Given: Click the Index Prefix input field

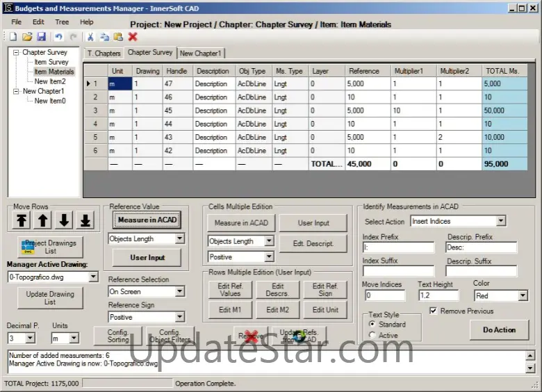Looking at the screenshot, I should pyautogui.click(x=398, y=247).
